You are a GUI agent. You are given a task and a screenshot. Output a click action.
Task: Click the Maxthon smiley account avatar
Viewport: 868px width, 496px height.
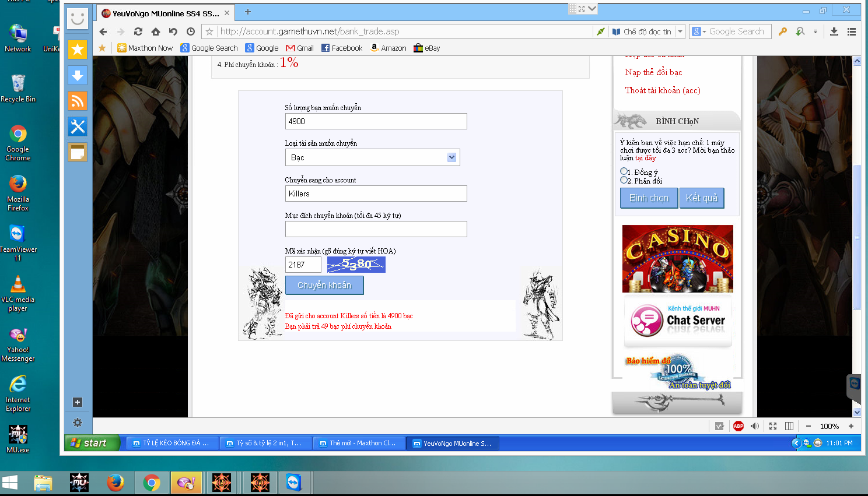pyautogui.click(x=78, y=18)
